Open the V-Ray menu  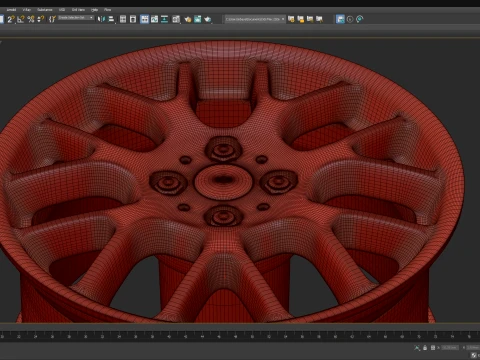[26, 10]
